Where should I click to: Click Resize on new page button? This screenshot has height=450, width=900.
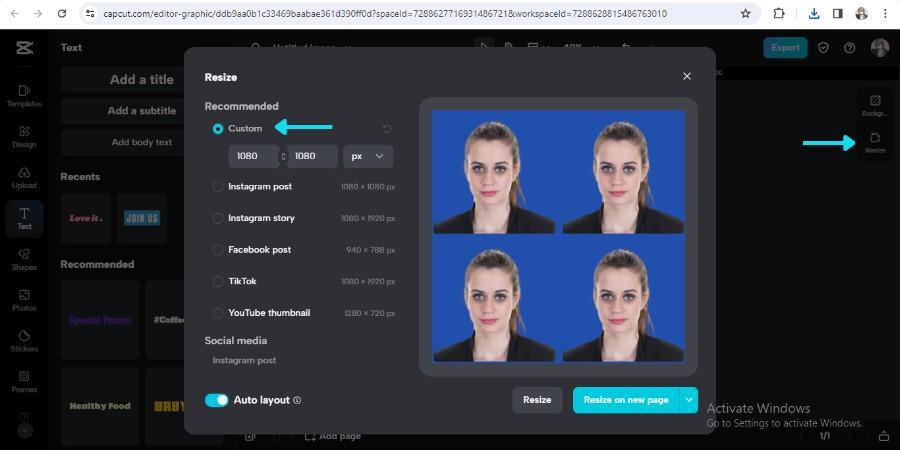[x=626, y=400]
